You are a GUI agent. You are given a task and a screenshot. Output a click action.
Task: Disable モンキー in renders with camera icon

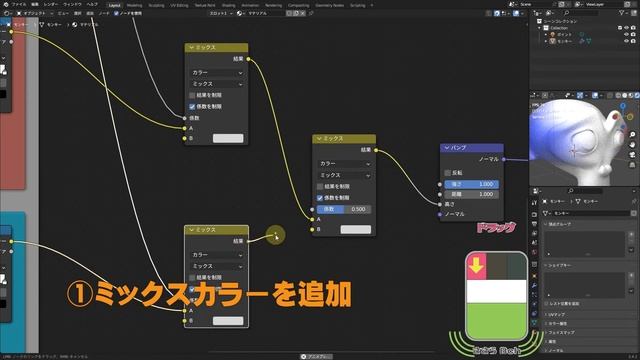click(633, 41)
